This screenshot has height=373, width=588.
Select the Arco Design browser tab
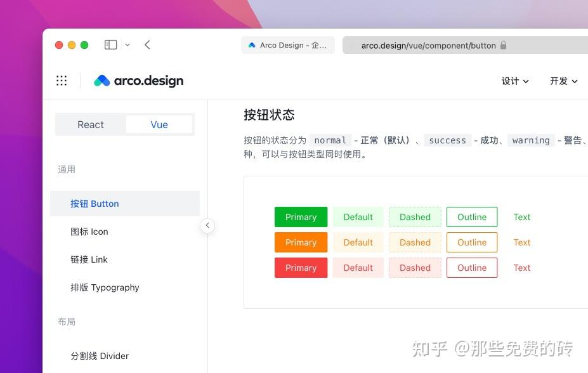coord(289,45)
